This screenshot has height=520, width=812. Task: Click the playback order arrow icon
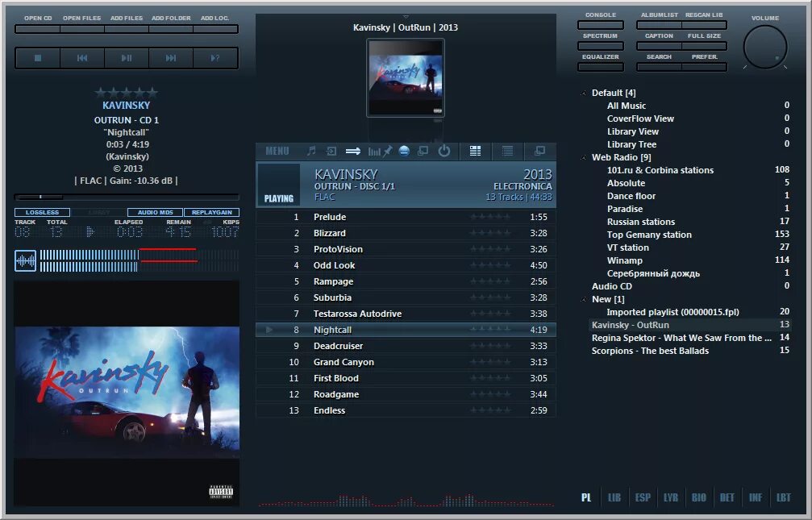(x=353, y=151)
